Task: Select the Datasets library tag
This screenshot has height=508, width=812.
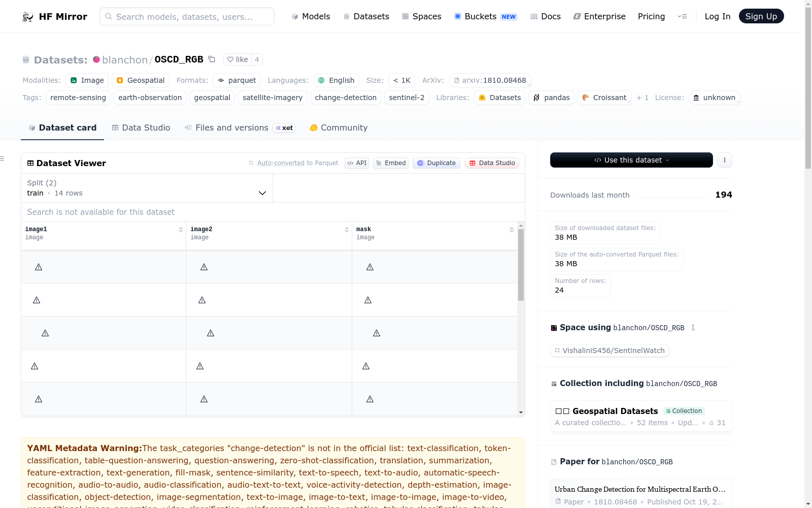Action: click(500, 98)
